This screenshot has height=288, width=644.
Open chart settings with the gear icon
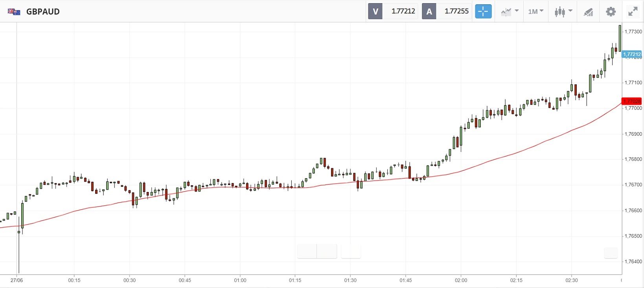point(611,12)
